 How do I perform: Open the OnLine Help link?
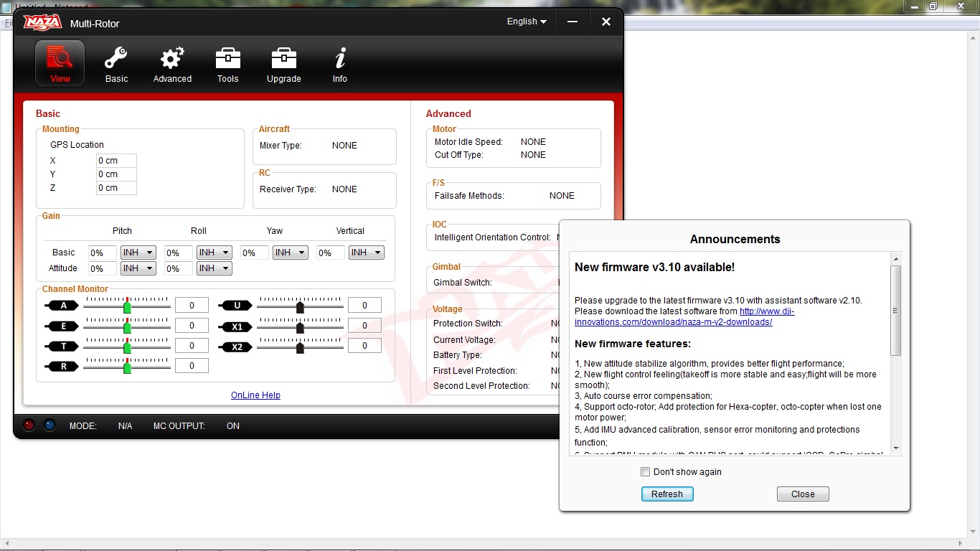click(255, 395)
